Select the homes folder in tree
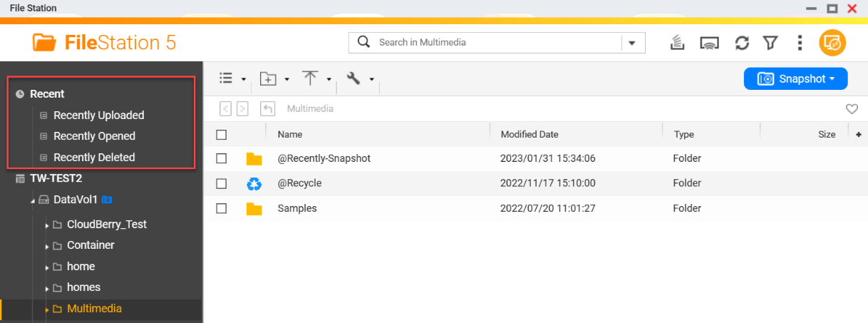This screenshot has width=868, height=323. coord(83,287)
